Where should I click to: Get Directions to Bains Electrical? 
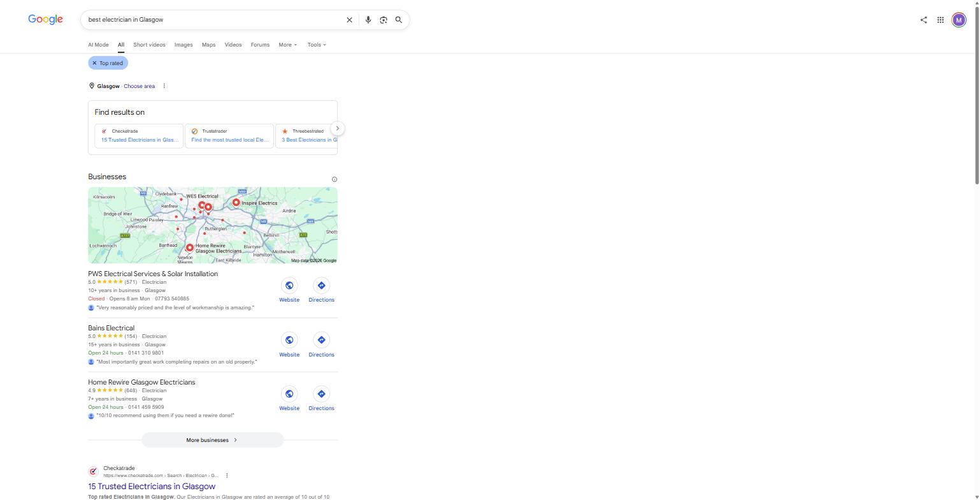(x=321, y=340)
